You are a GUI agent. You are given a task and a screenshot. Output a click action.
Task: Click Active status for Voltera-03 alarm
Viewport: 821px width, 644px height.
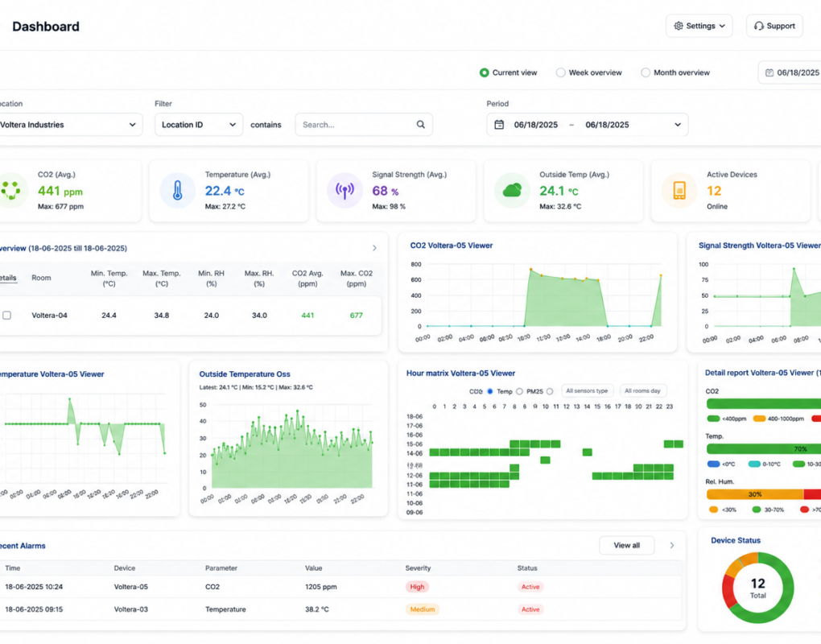tap(530, 609)
